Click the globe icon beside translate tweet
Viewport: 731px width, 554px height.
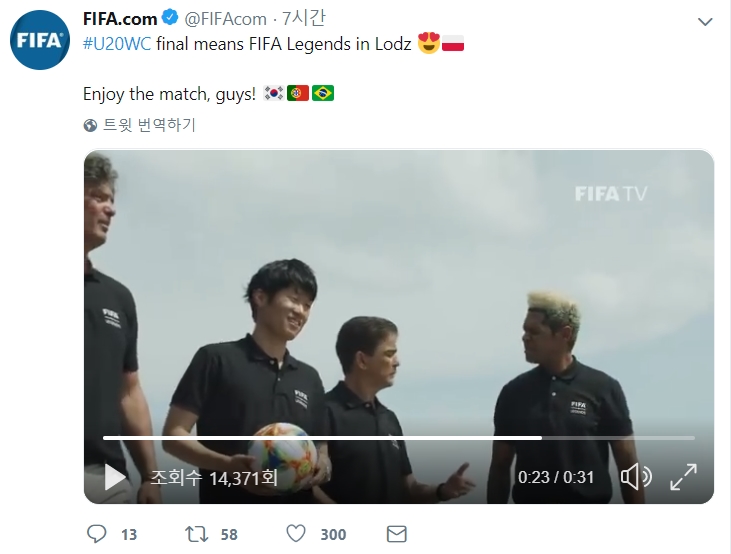(x=90, y=125)
